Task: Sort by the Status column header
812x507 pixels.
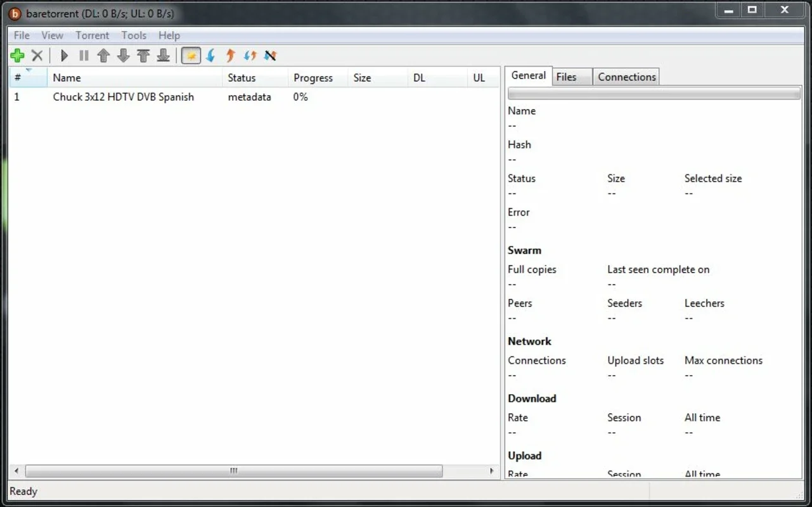Action: pos(255,78)
